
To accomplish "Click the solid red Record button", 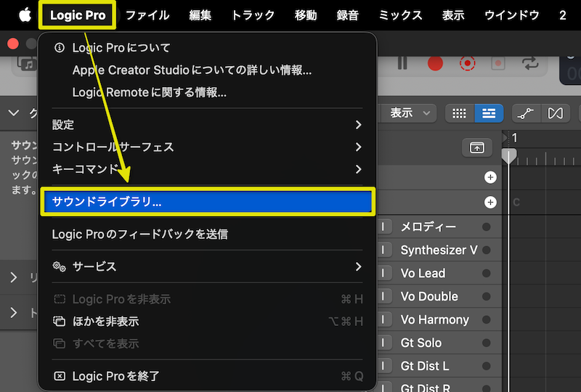I will point(435,63).
